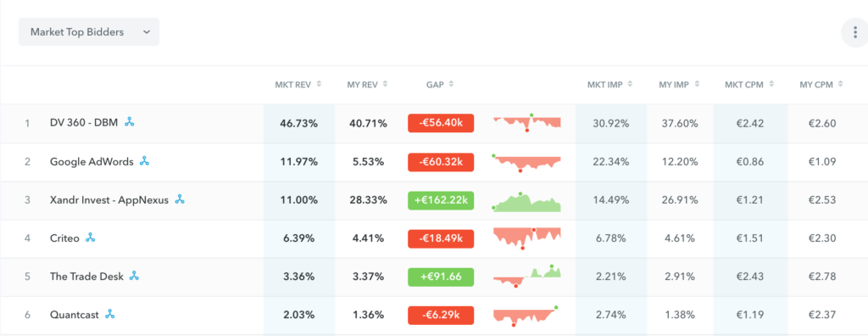The height and width of the screenshot is (336, 868).
Task: Click the network icon beside Google AdWords
Action: [144, 161]
